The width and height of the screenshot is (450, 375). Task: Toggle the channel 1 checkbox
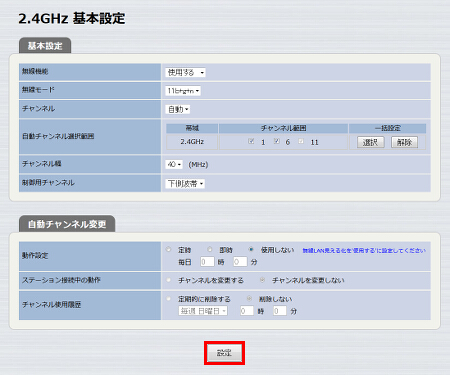251,141
